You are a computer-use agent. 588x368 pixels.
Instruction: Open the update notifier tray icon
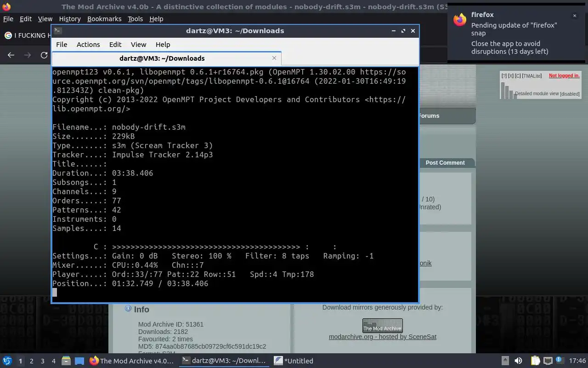pyautogui.click(x=560, y=361)
